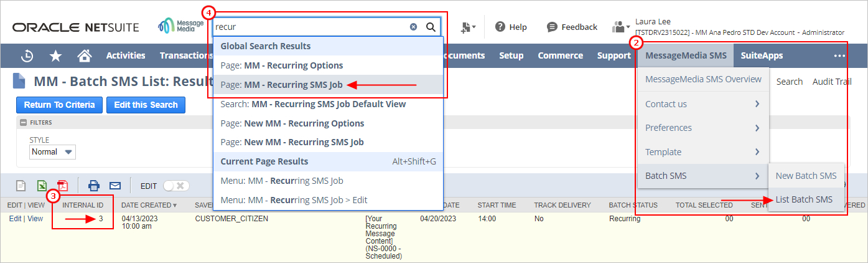Open the Recent Records clock icon

coord(27,56)
